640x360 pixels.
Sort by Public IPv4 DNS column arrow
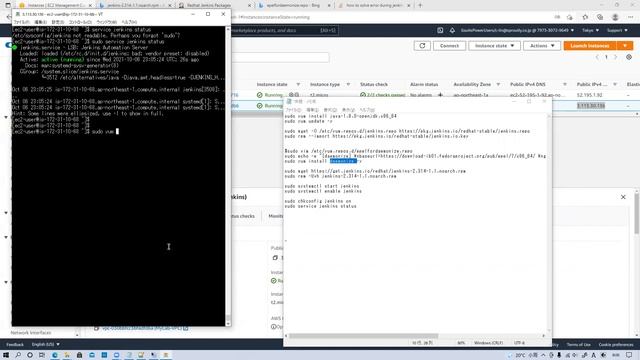pyautogui.click(x=565, y=84)
